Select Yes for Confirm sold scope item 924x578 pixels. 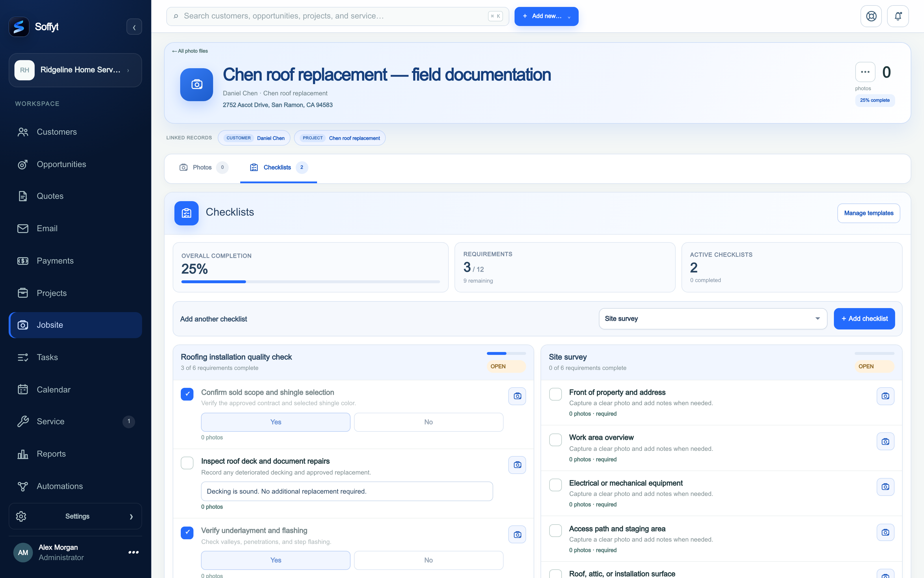276,422
